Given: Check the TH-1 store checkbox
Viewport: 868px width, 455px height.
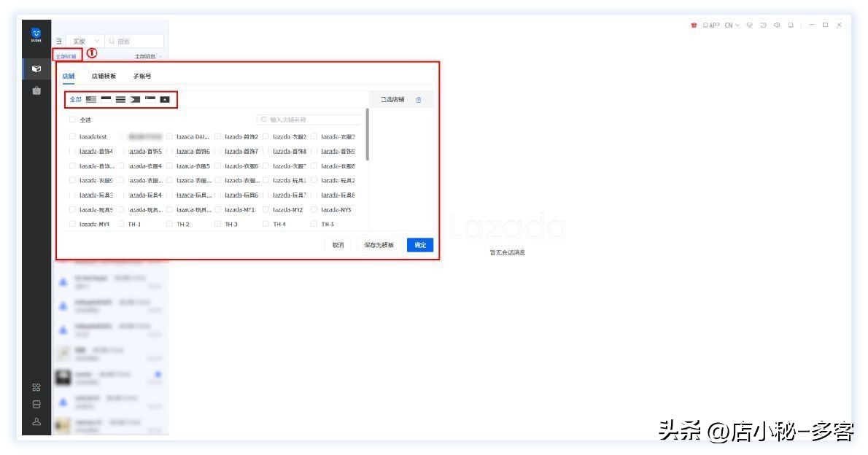Looking at the screenshot, I should [120, 224].
